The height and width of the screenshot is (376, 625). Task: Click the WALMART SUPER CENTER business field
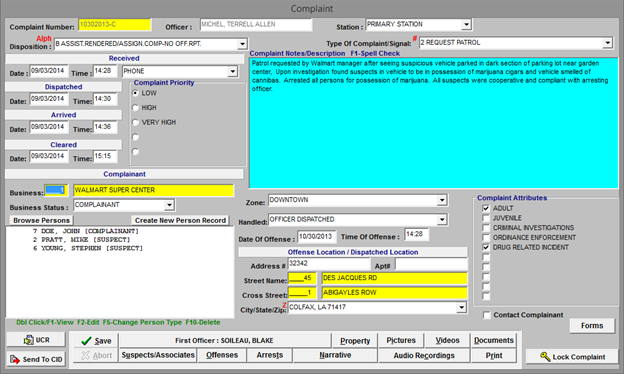[153, 190]
